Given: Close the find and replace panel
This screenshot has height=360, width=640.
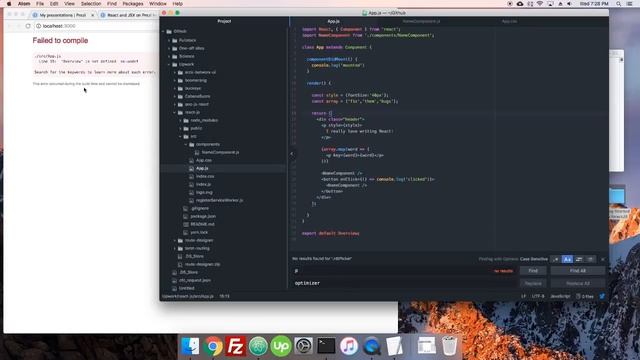Looking at the screenshot, I should point(603,259).
